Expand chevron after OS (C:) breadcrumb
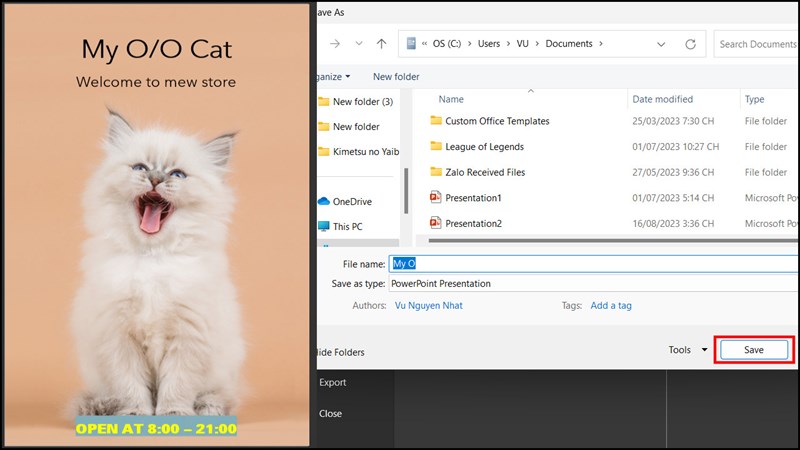Screen dimensions: 800x450 point(469,44)
